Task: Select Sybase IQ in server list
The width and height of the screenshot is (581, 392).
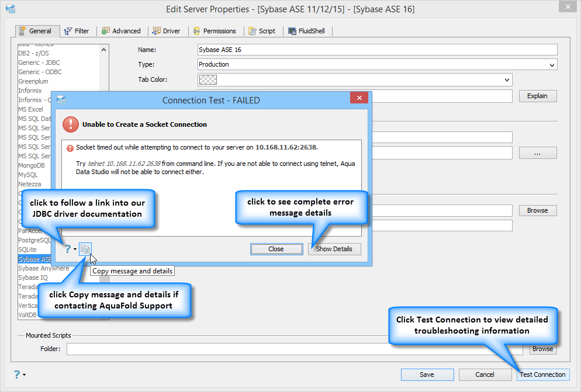Action: point(33,277)
